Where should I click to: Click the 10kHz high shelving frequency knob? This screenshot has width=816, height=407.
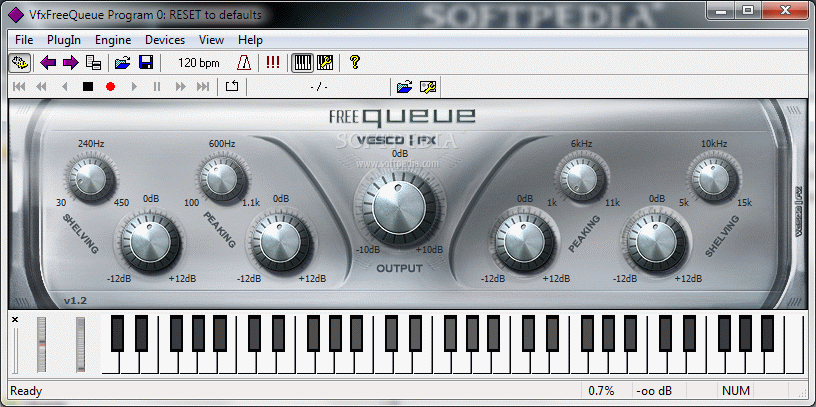click(713, 179)
